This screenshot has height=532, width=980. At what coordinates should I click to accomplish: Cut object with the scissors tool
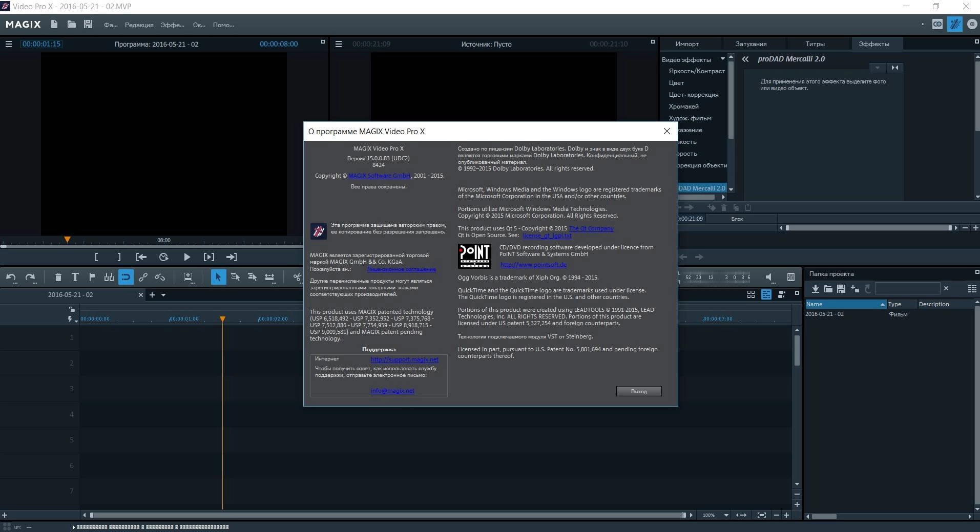297,277
